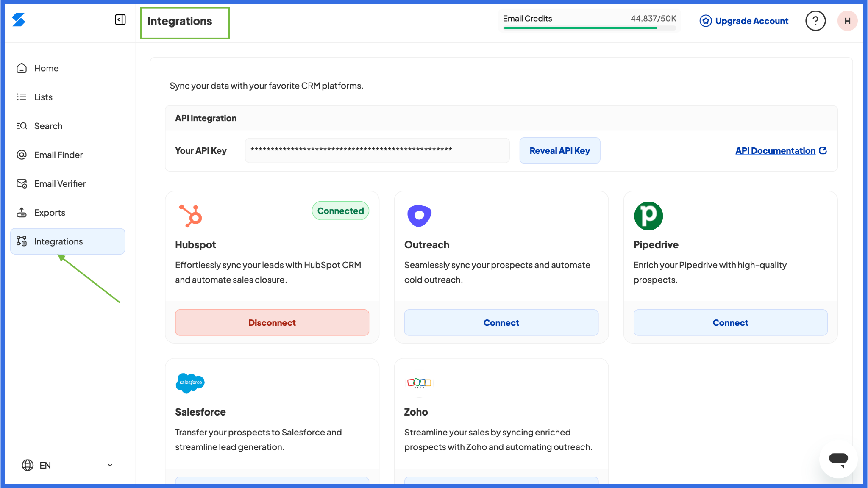868x488 pixels.
Task: Go to Home in the sidebar
Action: pos(68,68)
